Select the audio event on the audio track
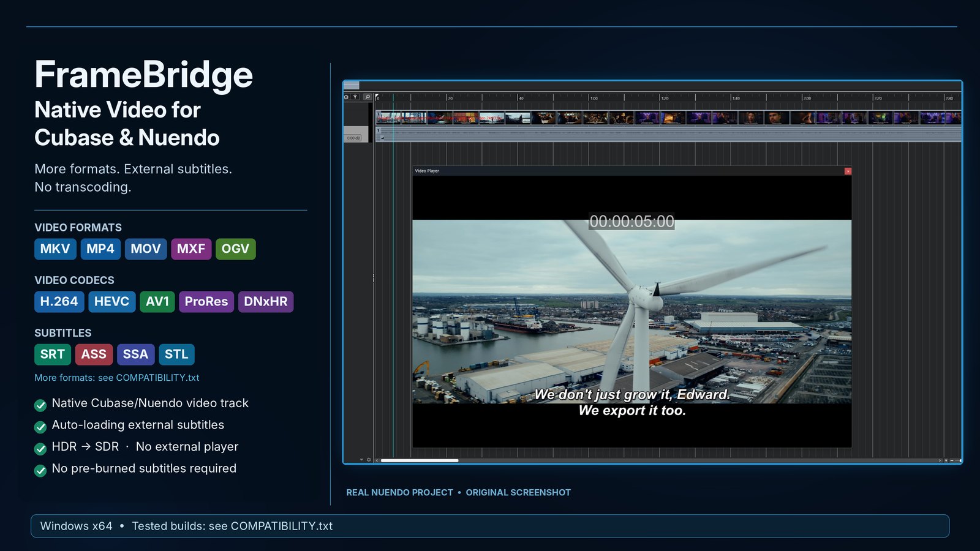Screen dimensions: 980x551 (668, 134)
